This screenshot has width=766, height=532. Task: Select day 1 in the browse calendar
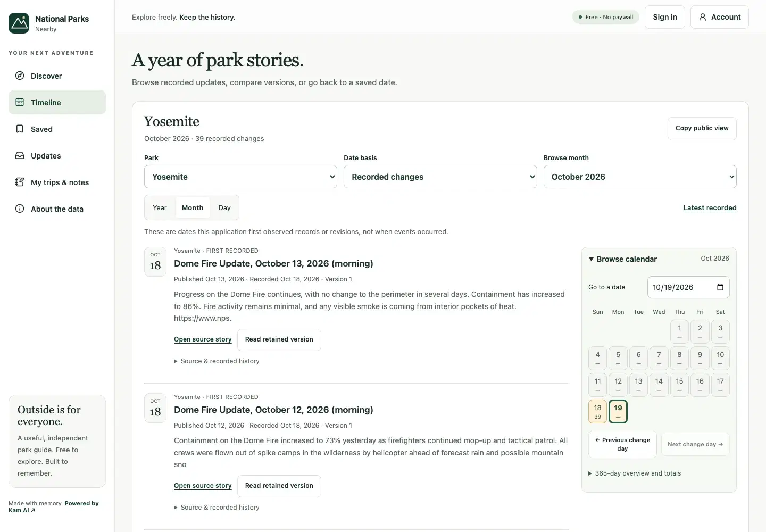[679, 332]
